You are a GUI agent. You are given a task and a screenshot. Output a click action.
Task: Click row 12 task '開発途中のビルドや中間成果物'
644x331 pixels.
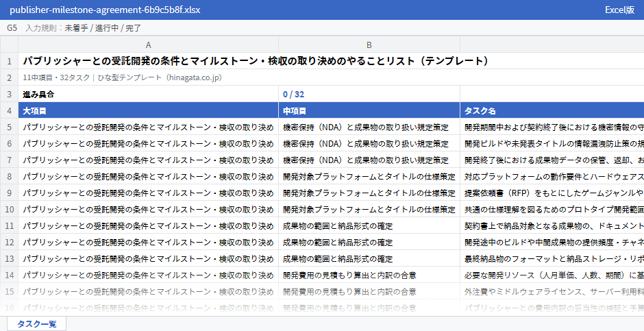(552, 242)
